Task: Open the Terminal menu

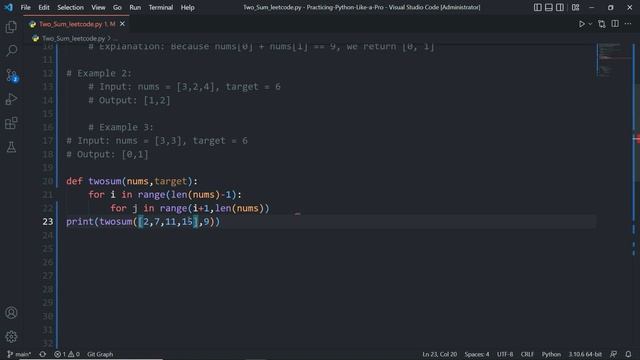Action: pos(160,7)
